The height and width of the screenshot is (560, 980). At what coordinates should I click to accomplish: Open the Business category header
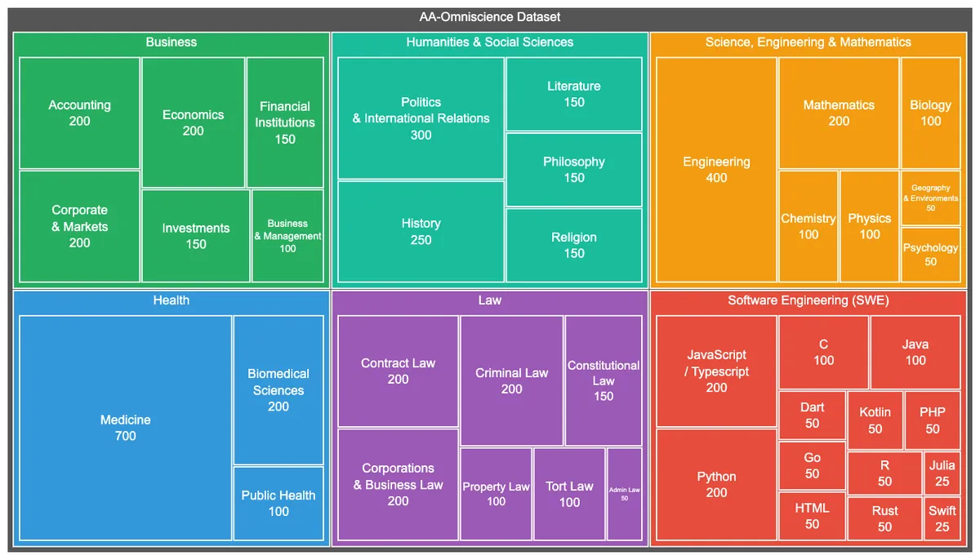coord(171,42)
